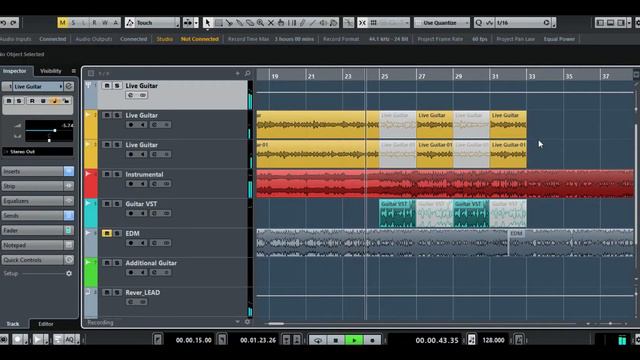
Task: Click the Iterative Quantize Q icon
Action: point(478,23)
